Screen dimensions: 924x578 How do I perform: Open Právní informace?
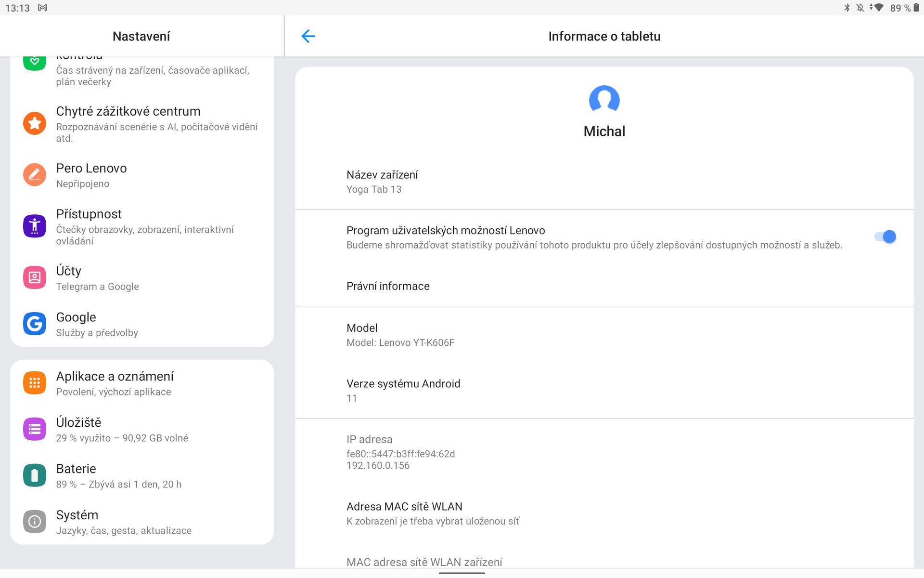pyautogui.click(x=388, y=286)
